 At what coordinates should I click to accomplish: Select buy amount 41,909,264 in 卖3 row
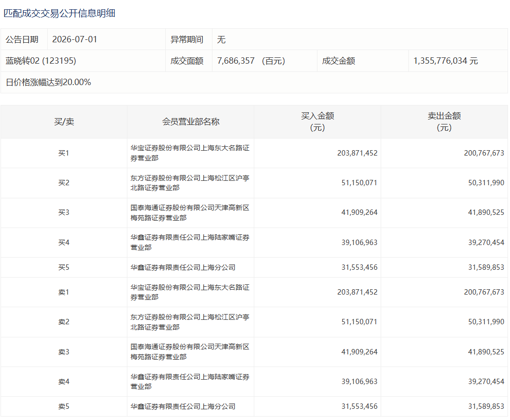(359, 351)
